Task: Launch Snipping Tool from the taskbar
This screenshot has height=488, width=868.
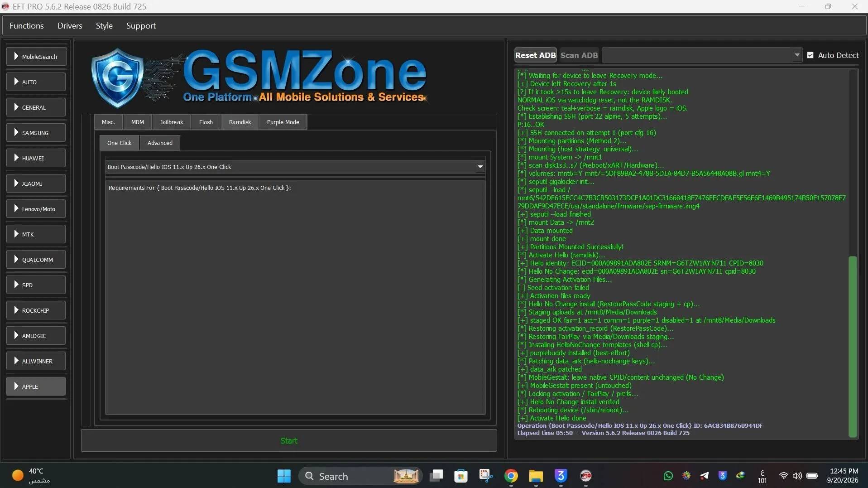Action: 486,475
